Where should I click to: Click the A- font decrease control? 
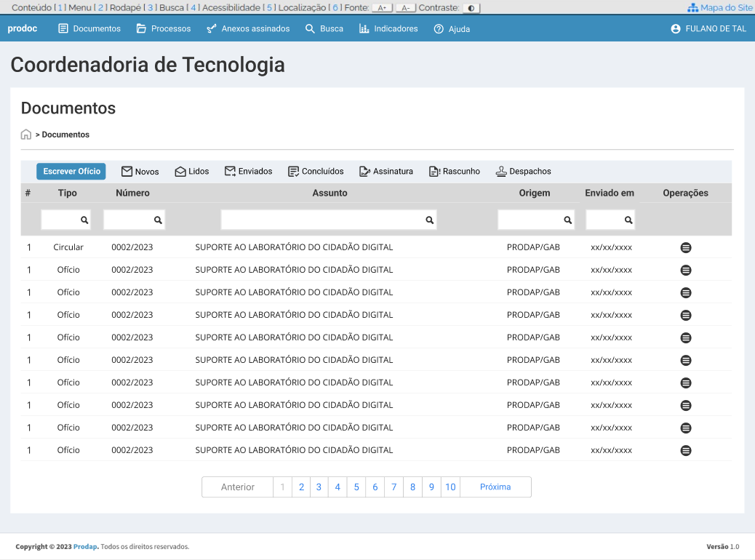[404, 7]
